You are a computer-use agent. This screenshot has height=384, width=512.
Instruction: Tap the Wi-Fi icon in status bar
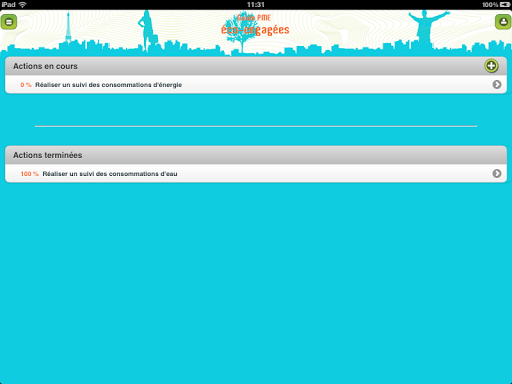point(22,5)
